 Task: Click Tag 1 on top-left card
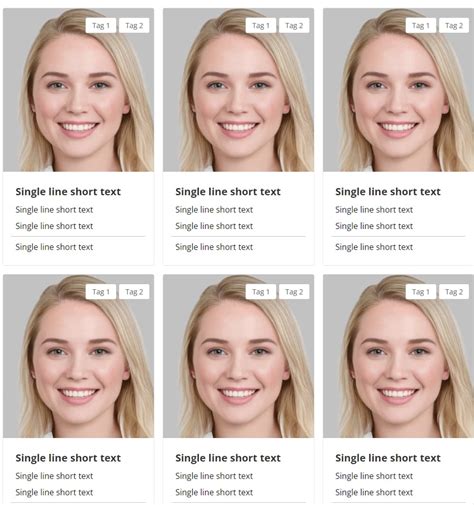tap(101, 26)
